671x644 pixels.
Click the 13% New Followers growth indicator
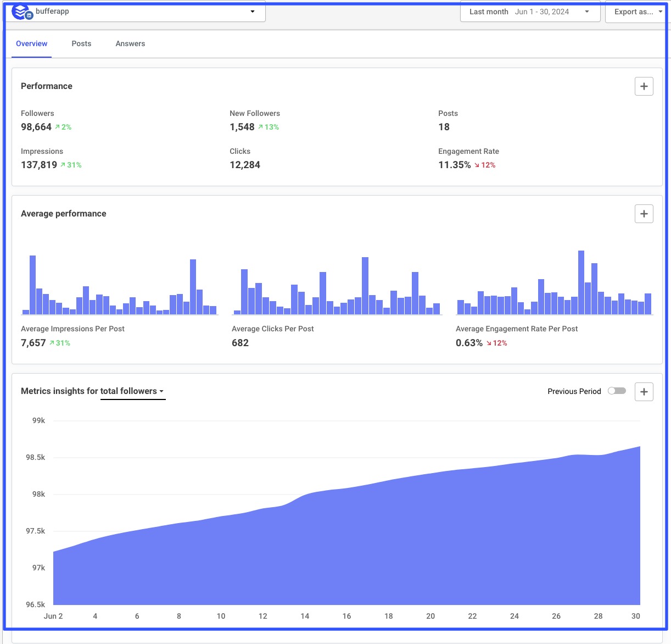pyautogui.click(x=268, y=127)
